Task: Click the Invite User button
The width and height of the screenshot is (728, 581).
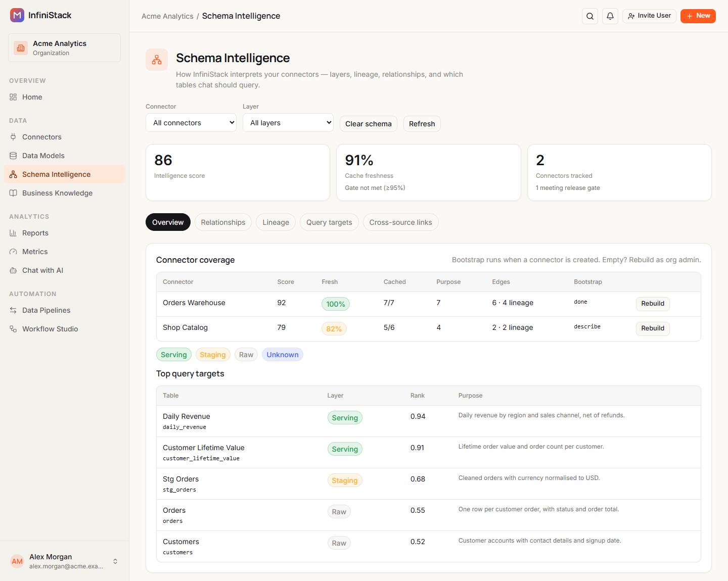Action: 649,16
